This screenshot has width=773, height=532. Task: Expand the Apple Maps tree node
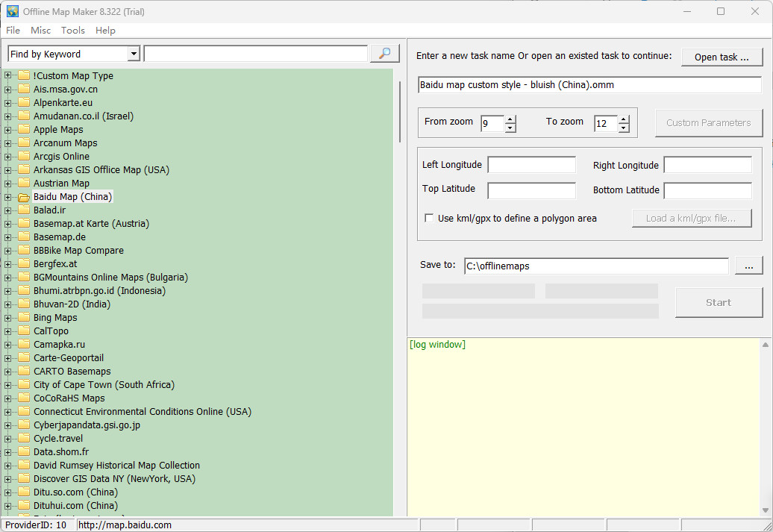tap(7, 130)
